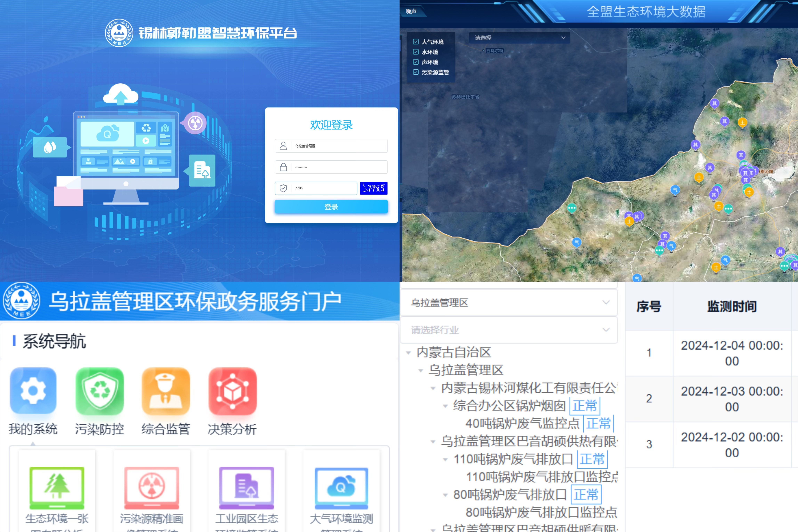Click the user icon in the login form

(x=283, y=146)
